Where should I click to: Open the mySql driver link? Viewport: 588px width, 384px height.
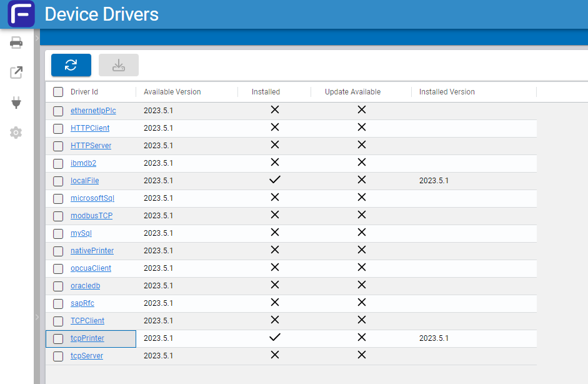point(81,233)
